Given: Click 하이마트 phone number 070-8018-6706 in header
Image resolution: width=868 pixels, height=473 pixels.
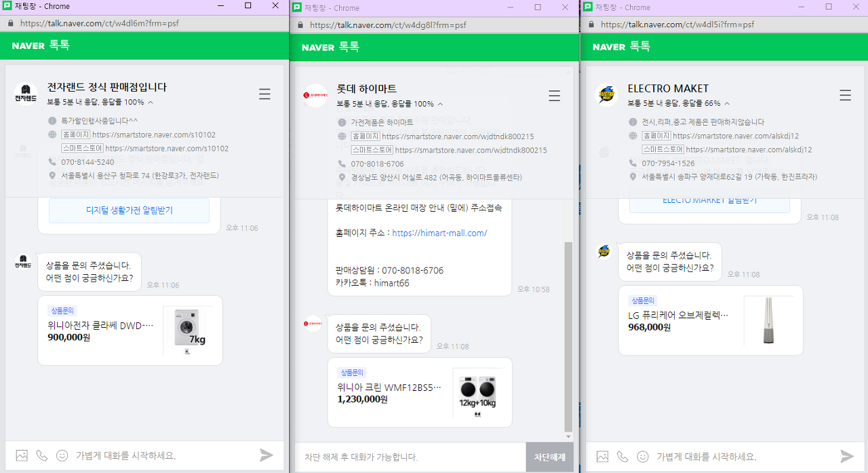Looking at the screenshot, I should click(x=377, y=164).
